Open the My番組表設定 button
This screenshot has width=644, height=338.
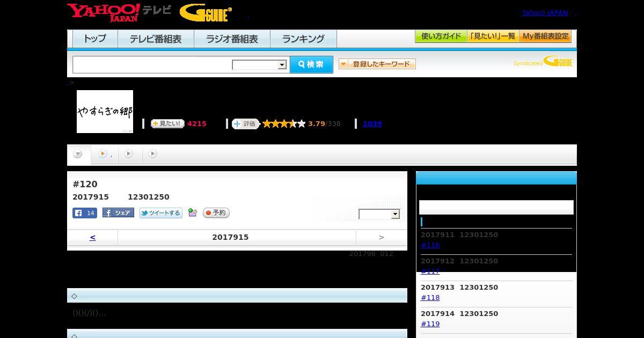545,36
